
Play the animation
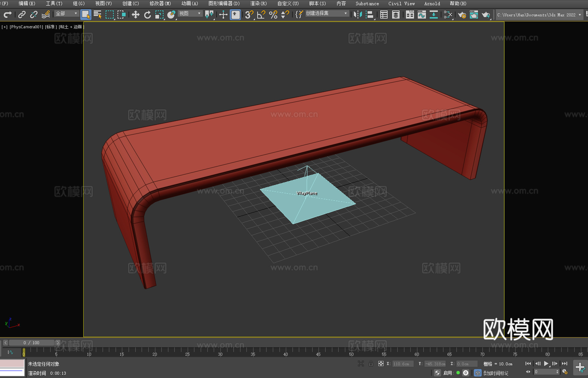tap(546, 364)
